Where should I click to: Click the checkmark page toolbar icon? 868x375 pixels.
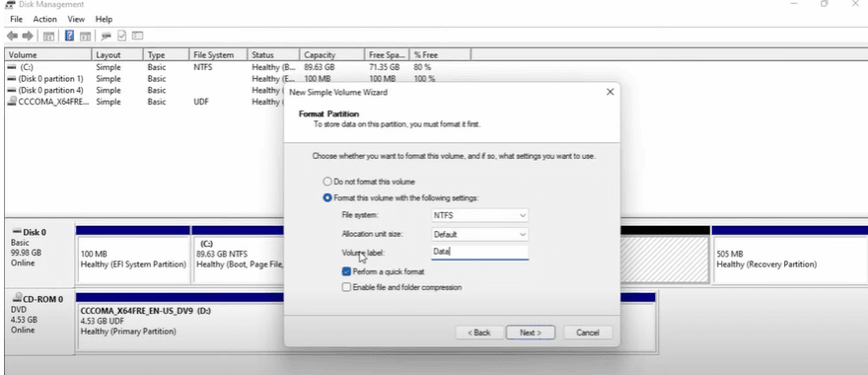coord(121,36)
